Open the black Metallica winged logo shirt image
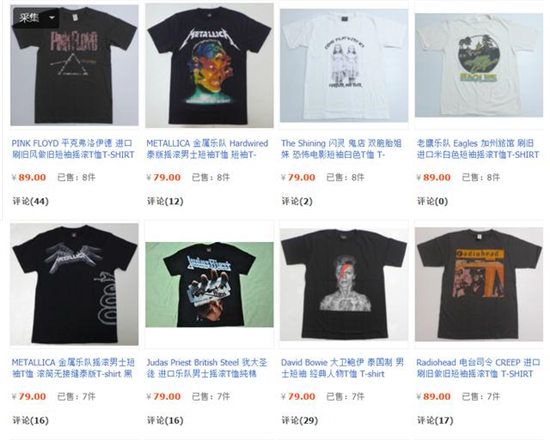 click(x=74, y=284)
